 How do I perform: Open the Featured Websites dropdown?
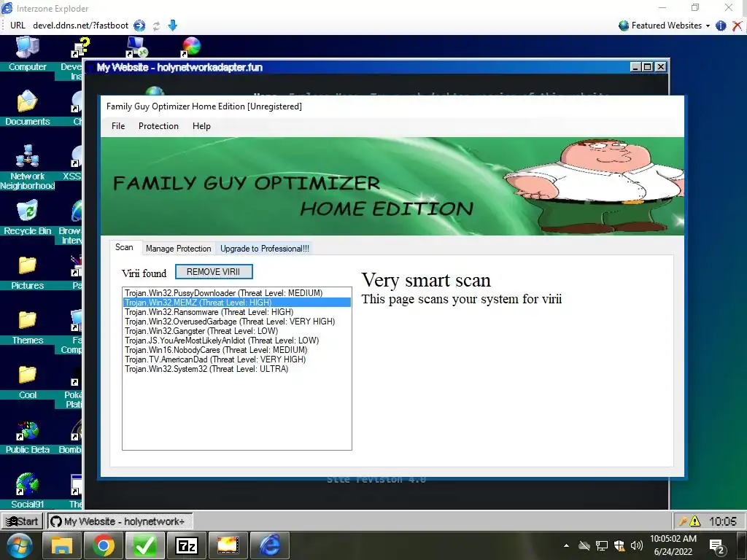point(664,26)
